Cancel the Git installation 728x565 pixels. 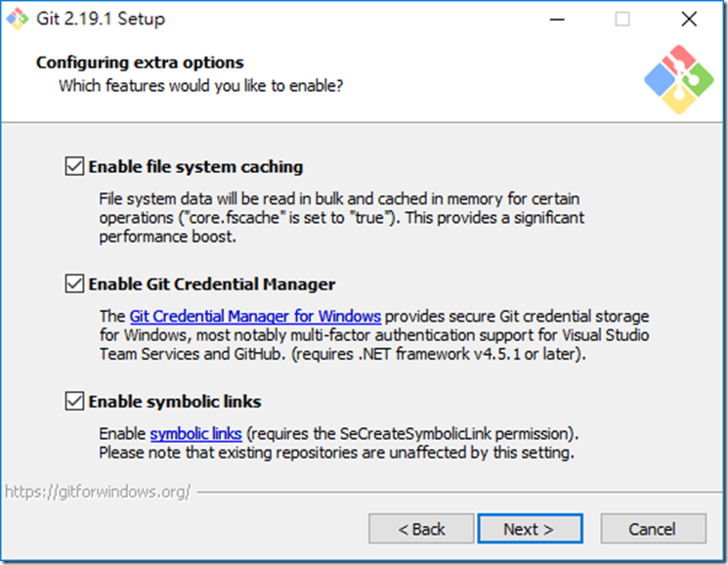(654, 529)
